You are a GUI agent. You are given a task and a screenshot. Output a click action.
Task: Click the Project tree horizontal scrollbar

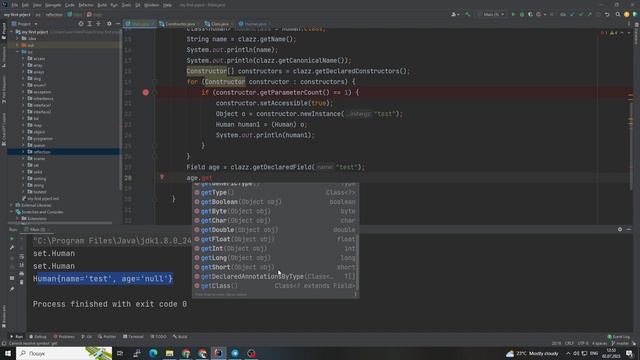coord(60,223)
